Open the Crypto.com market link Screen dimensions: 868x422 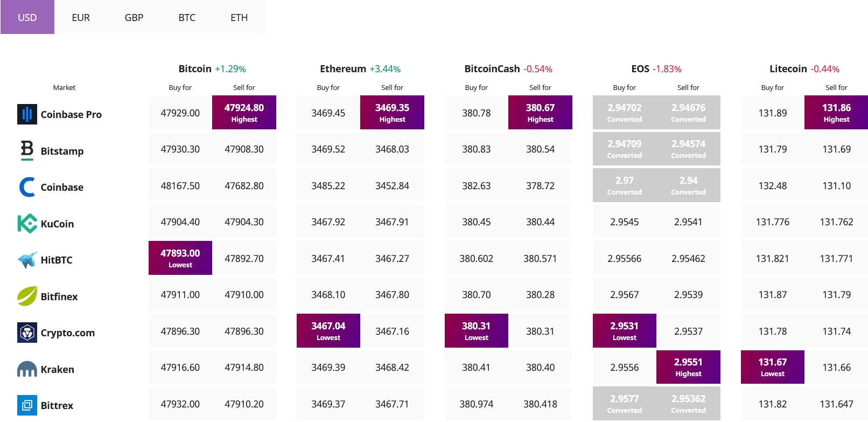pyautogui.click(x=68, y=333)
